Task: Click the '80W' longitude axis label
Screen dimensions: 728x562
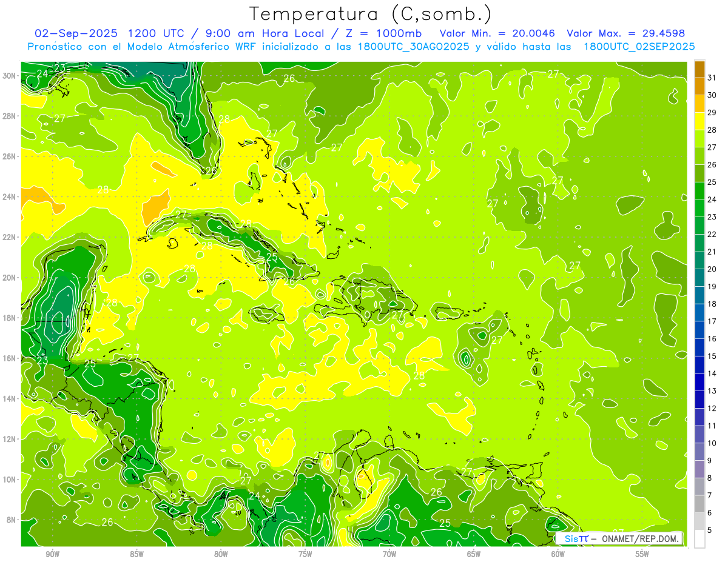Action: 221,554
